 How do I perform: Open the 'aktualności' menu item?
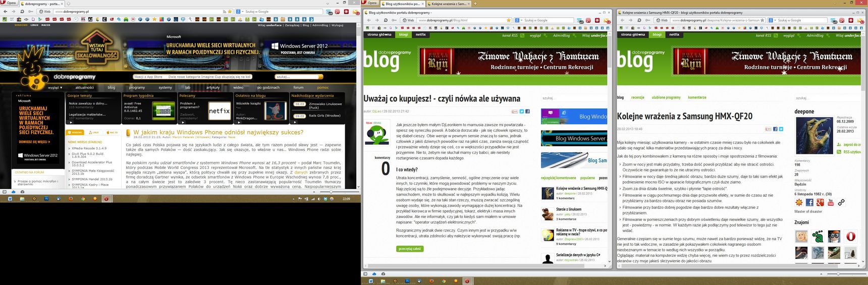85,87
